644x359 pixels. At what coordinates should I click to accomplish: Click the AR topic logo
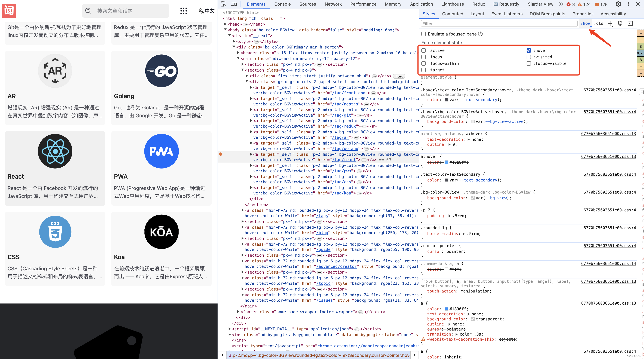(55, 71)
